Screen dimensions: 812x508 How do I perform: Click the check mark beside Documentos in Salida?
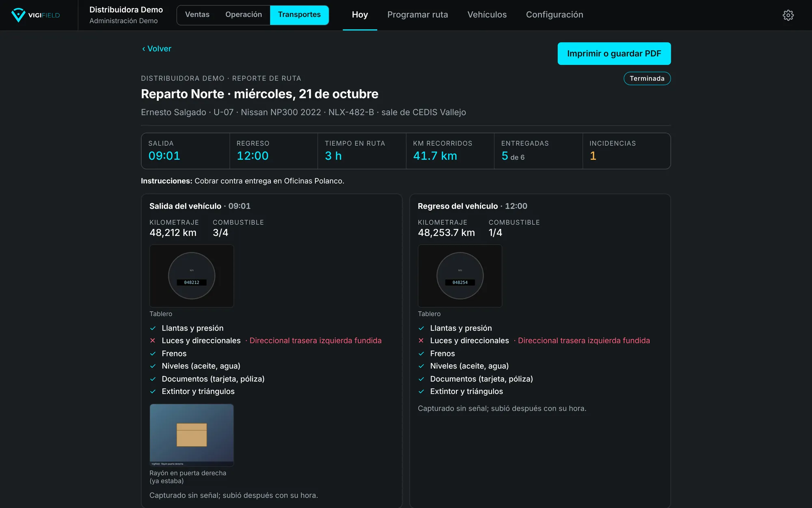click(x=153, y=379)
